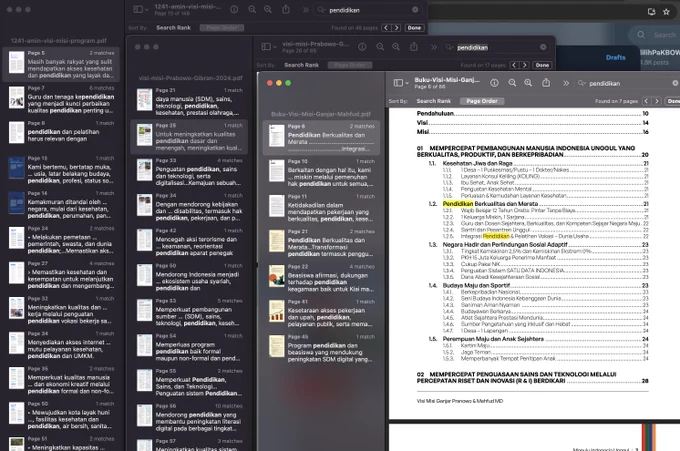Image resolution: width=680 pixels, height=451 pixels.
Task: Click the Info icon in Ganjar PDF toolbar
Action: coord(494,83)
